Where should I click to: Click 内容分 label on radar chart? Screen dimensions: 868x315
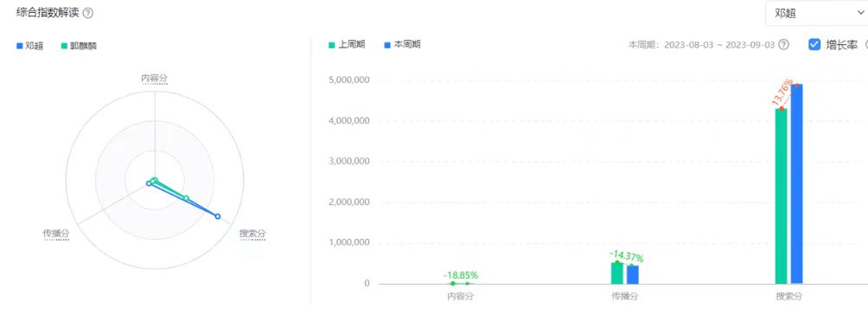155,79
